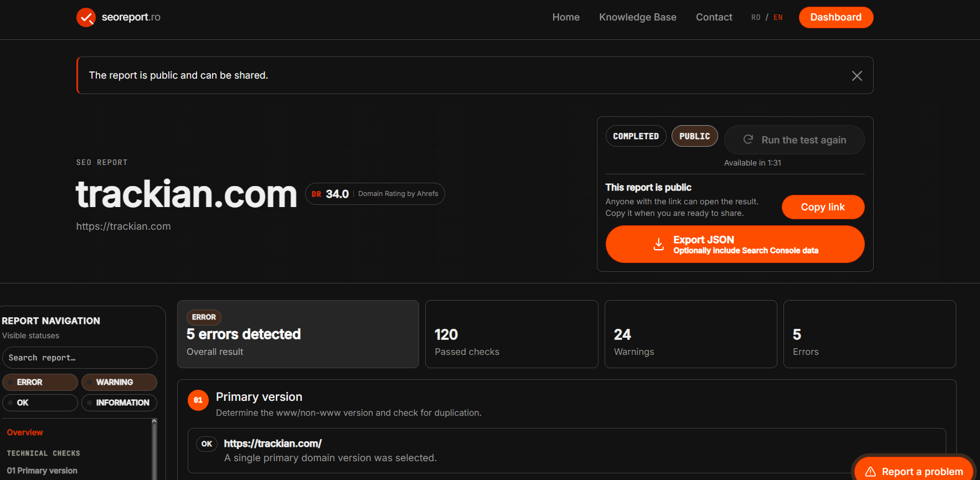The height and width of the screenshot is (480, 980).
Task: Dismiss the public report notification banner
Action: [857, 76]
